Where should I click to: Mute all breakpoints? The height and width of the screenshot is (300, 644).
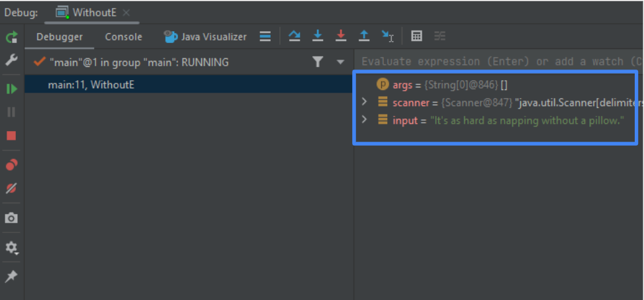(x=11, y=188)
